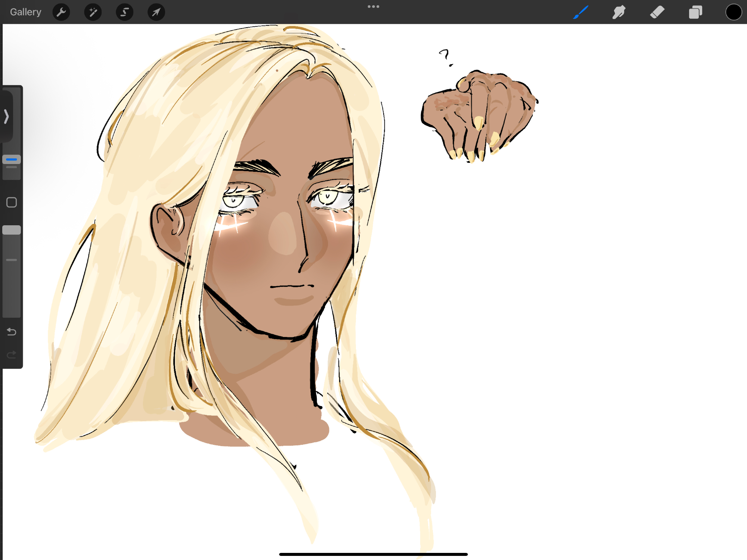The height and width of the screenshot is (560, 747).
Task: Activate the Selection tool
Action: pyautogui.click(x=124, y=12)
